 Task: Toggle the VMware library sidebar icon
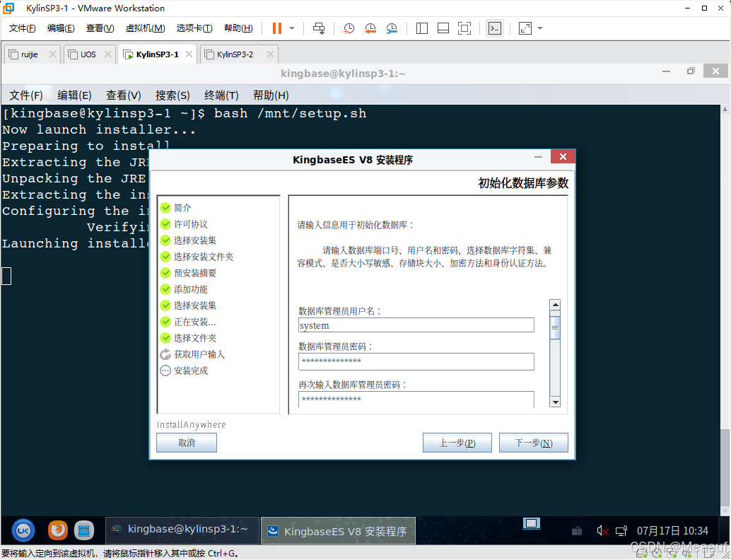[422, 28]
